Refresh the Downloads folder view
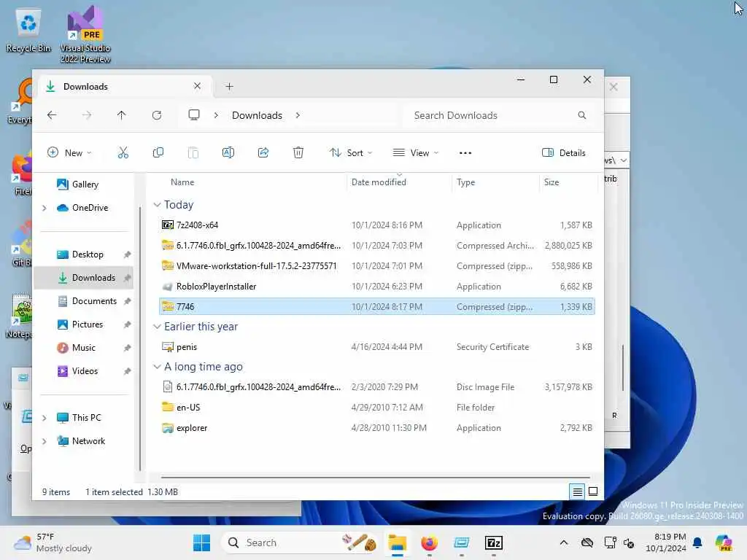Viewport: 747px width, 560px height. pyautogui.click(x=157, y=115)
